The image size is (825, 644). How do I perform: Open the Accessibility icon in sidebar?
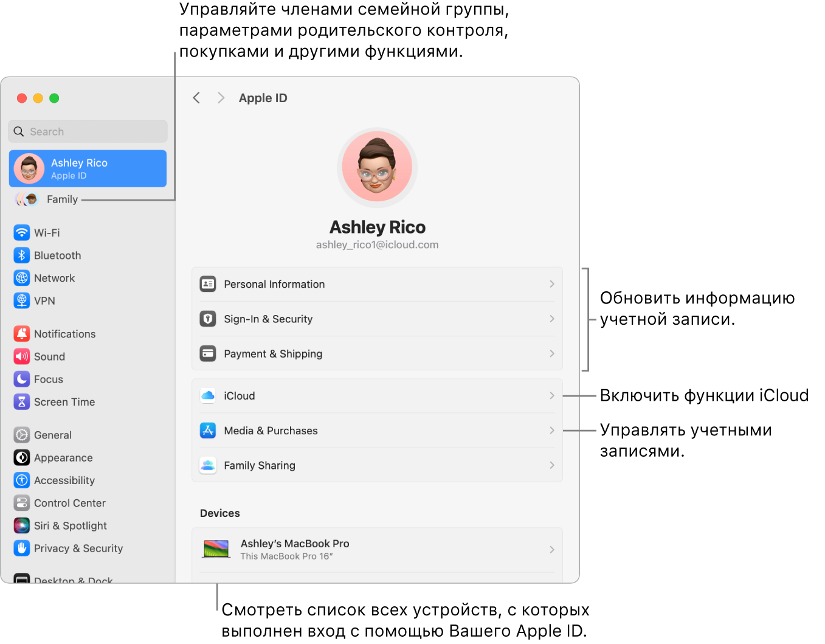(22, 480)
